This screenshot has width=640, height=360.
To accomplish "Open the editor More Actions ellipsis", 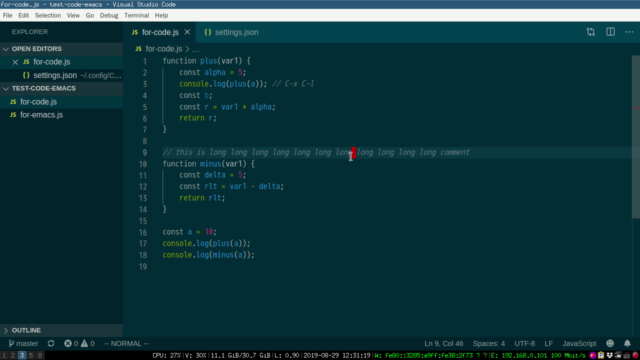I will pyautogui.click(x=629, y=32).
